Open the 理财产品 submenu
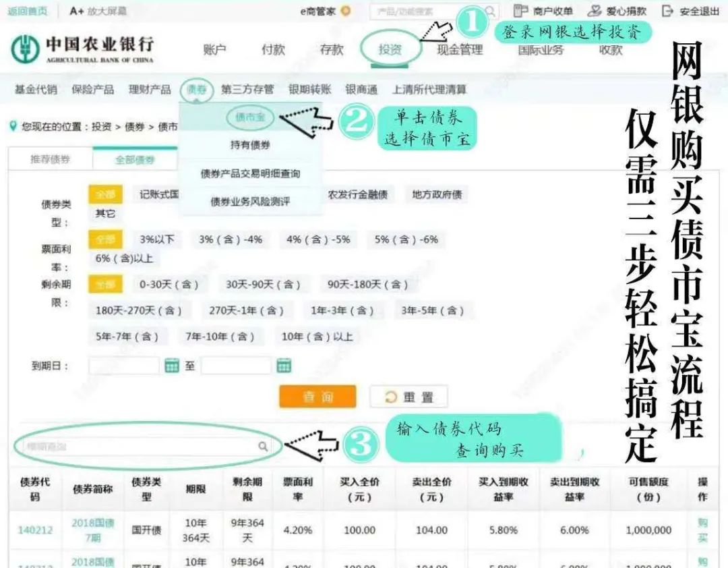The height and width of the screenshot is (568, 728). click(150, 89)
